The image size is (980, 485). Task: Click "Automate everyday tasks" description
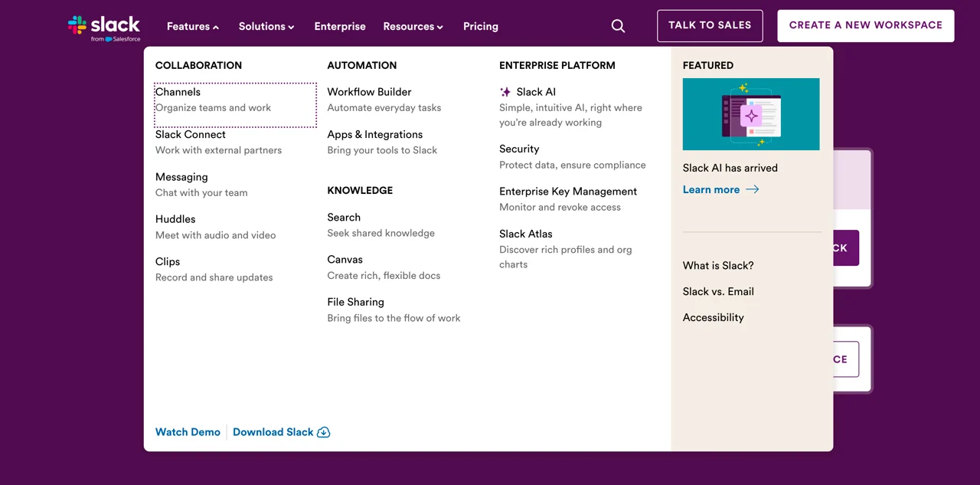(x=384, y=108)
